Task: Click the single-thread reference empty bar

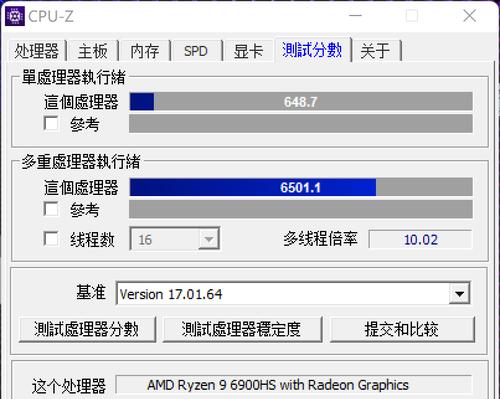Action: click(x=301, y=123)
